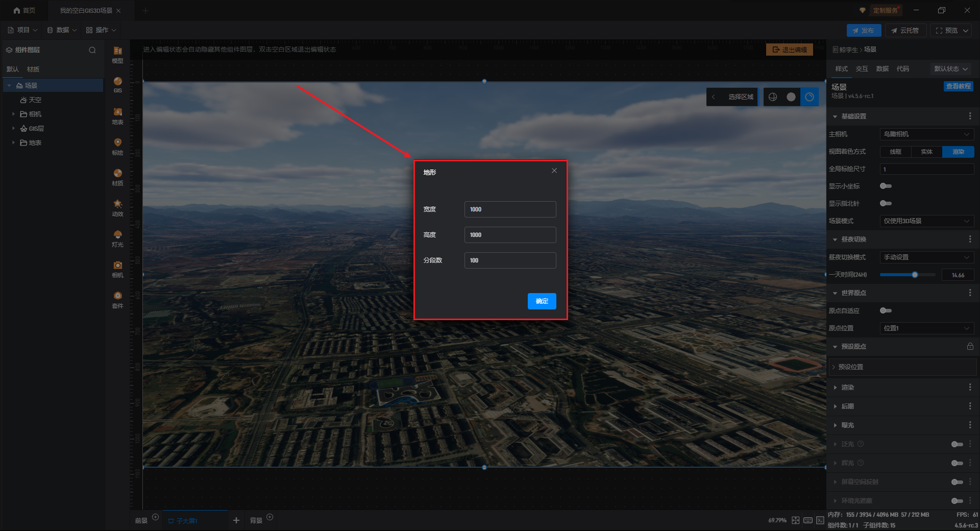
Task: Open the 标绘 (Marker) sidebar icon
Action: coord(117,146)
